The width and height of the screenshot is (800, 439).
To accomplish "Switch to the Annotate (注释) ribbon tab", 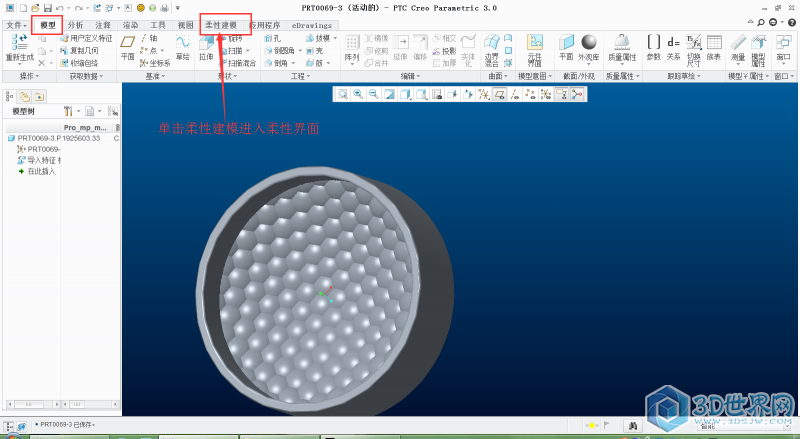I will click(x=103, y=25).
